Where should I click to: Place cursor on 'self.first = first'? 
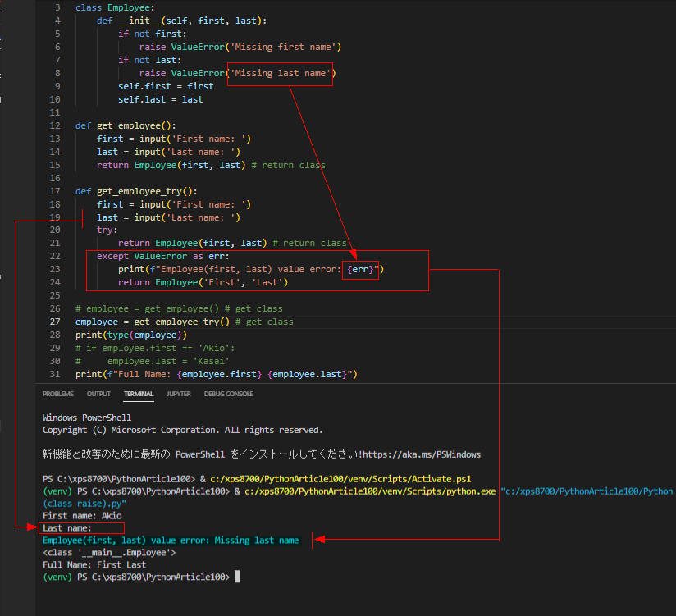click(166, 86)
